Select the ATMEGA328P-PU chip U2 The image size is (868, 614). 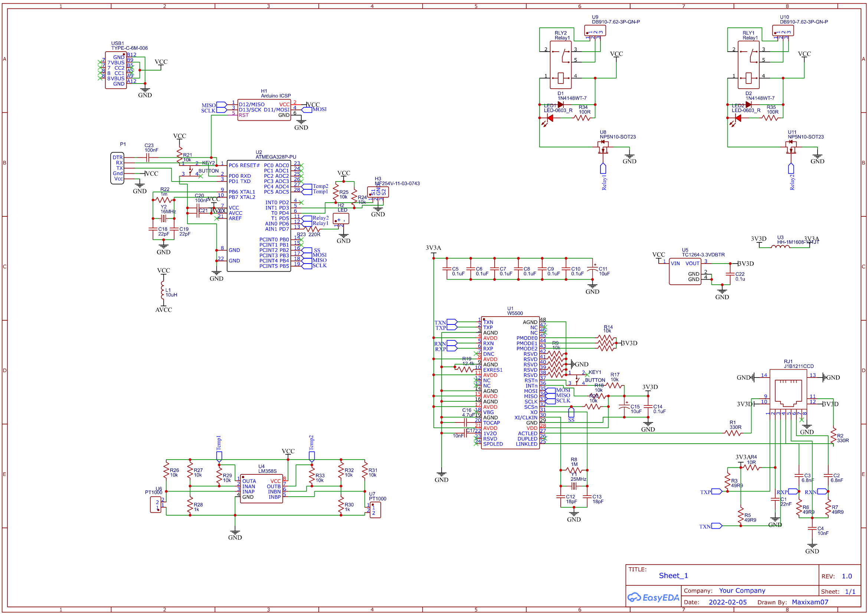(x=259, y=216)
